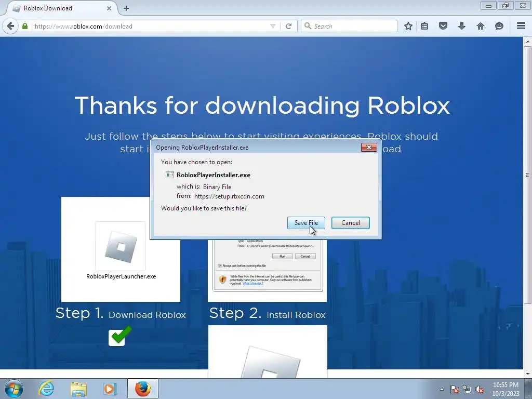This screenshot has height=399, width=532.
Task: Minimize the Firefox window
Action: pos(488,5)
